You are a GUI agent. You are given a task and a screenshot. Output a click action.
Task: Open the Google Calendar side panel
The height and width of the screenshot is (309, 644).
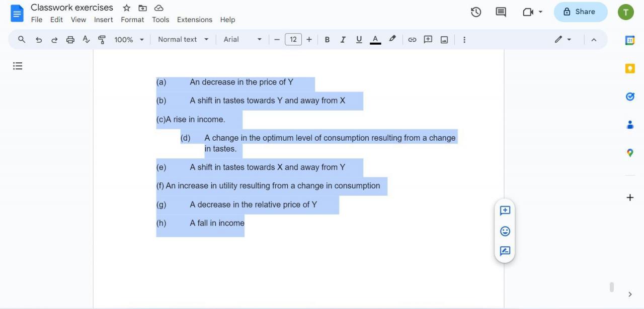click(629, 40)
